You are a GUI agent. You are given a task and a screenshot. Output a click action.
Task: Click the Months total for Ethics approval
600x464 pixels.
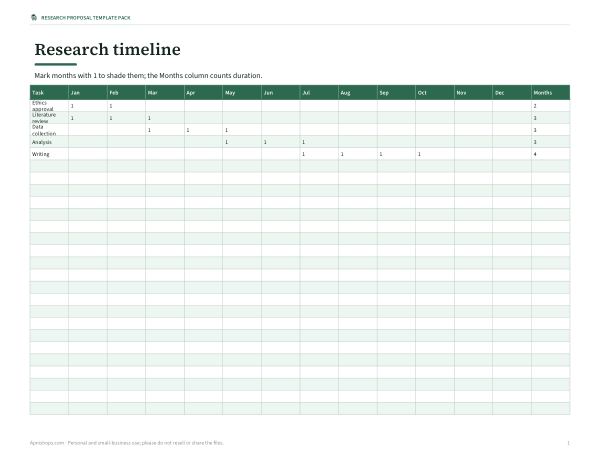pos(551,106)
